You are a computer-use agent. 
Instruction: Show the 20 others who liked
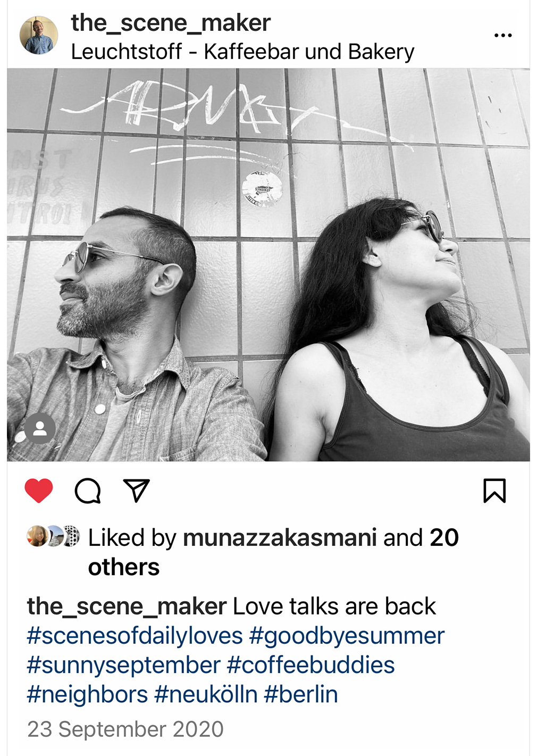click(273, 552)
